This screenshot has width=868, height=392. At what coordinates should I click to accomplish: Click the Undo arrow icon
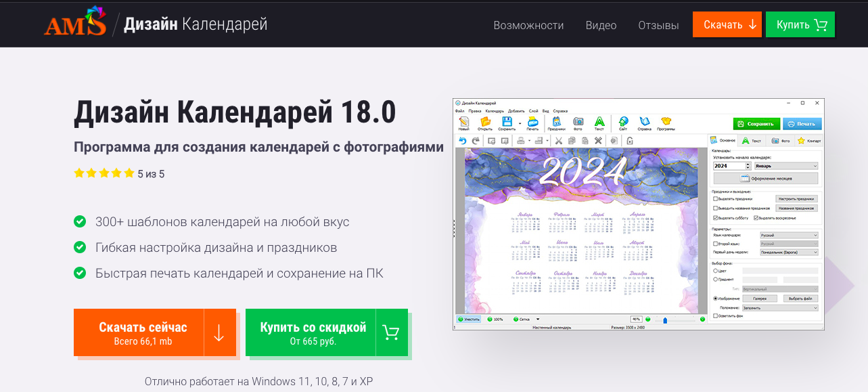tap(463, 141)
